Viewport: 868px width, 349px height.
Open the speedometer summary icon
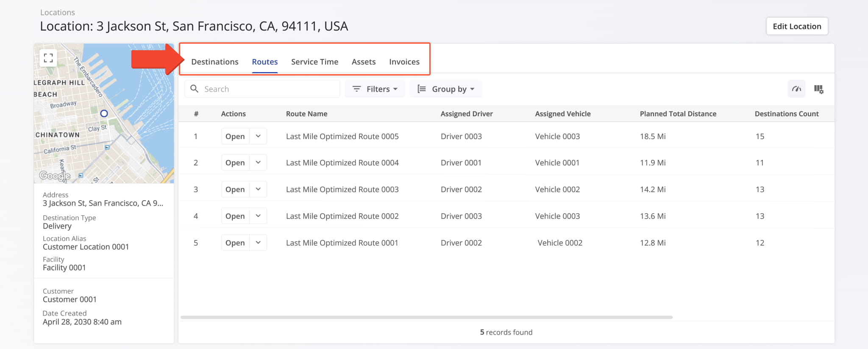(x=797, y=89)
